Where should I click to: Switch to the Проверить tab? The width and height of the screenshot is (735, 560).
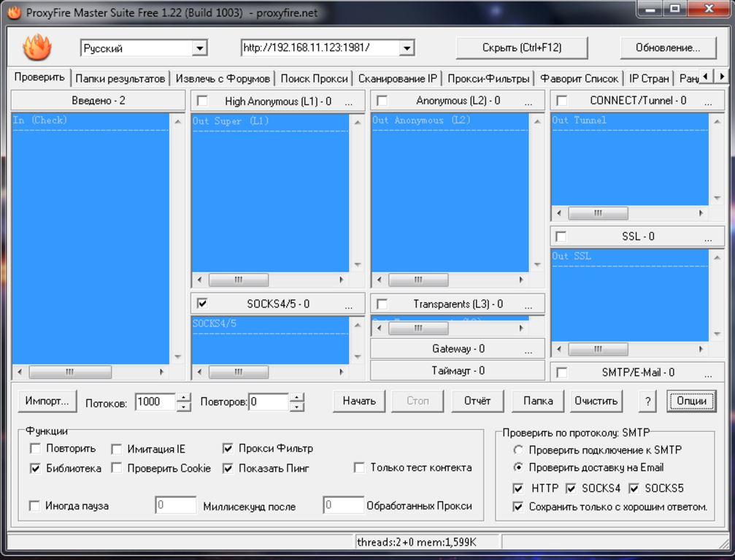point(39,77)
